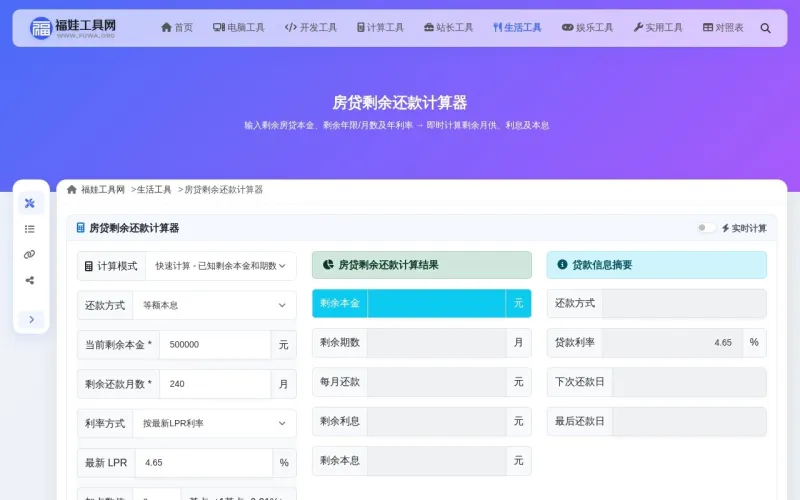Image resolution: width=800 pixels, height=500 pixels.
Task: Click the calculator icon beside panel title
Action: 80,228
